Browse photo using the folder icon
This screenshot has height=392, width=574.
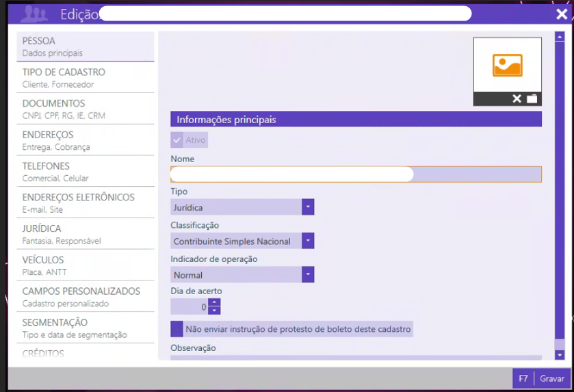(x=532, y=99)
